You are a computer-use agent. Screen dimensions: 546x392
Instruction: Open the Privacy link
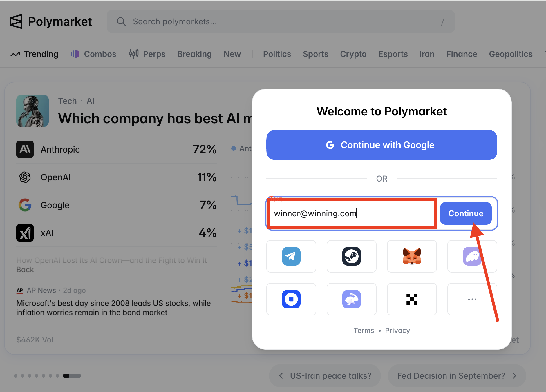[x=397, y=331]
